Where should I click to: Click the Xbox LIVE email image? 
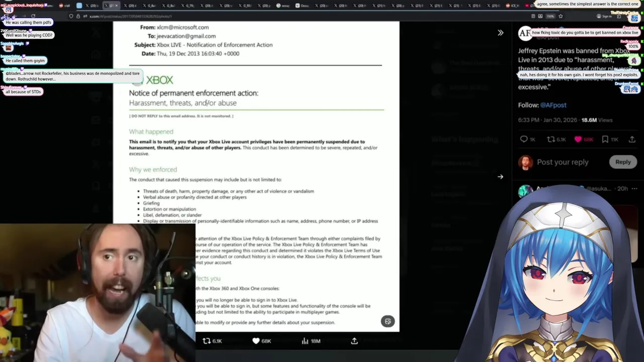pyautogui.click(x=256, y=176)
